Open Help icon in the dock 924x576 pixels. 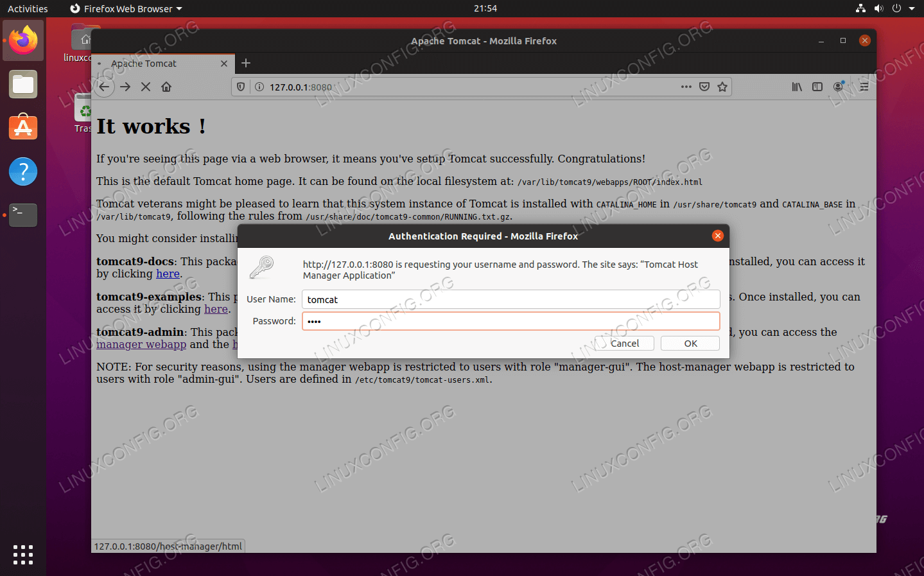click(x=23, y=171)
